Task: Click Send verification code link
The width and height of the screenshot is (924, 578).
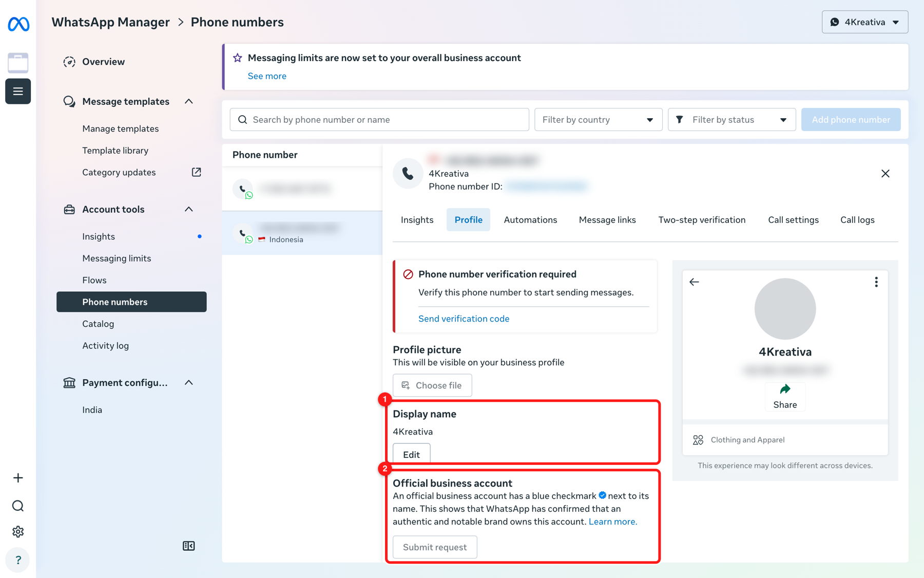Action: click(464, 319)
